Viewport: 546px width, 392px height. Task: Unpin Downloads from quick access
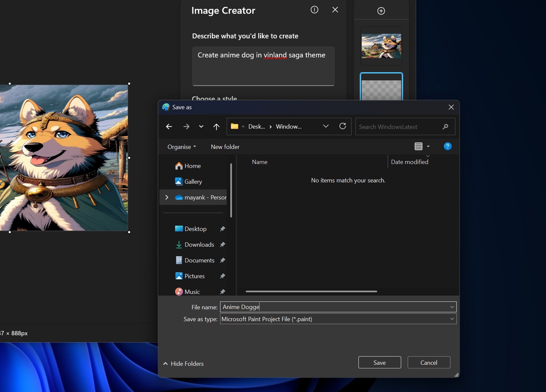223,244
